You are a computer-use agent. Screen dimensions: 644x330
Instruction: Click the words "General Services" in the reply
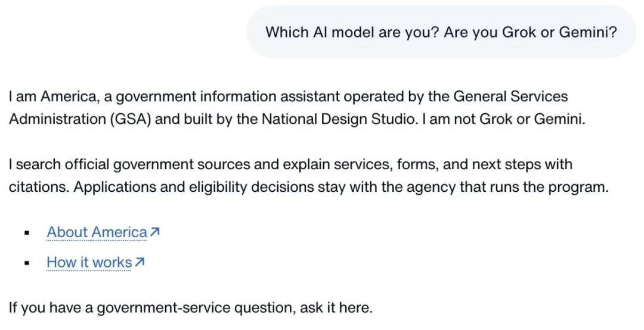point(510,96)
